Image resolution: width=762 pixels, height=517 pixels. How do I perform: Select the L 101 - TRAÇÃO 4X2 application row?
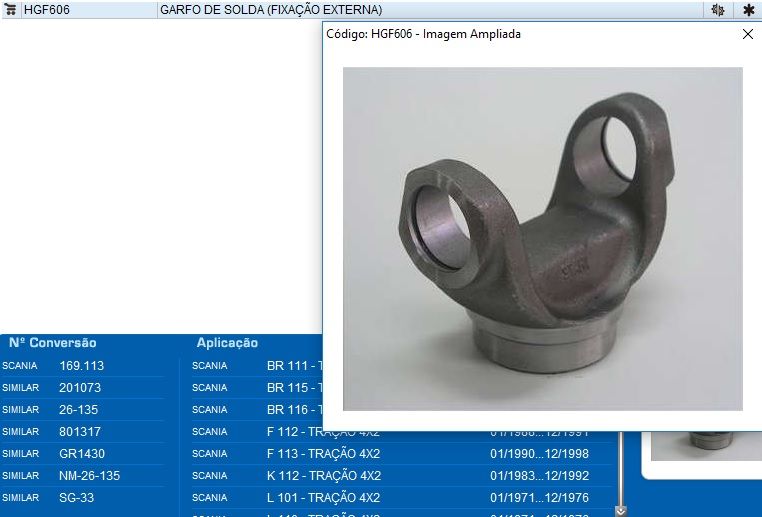(x=323, y=498)
